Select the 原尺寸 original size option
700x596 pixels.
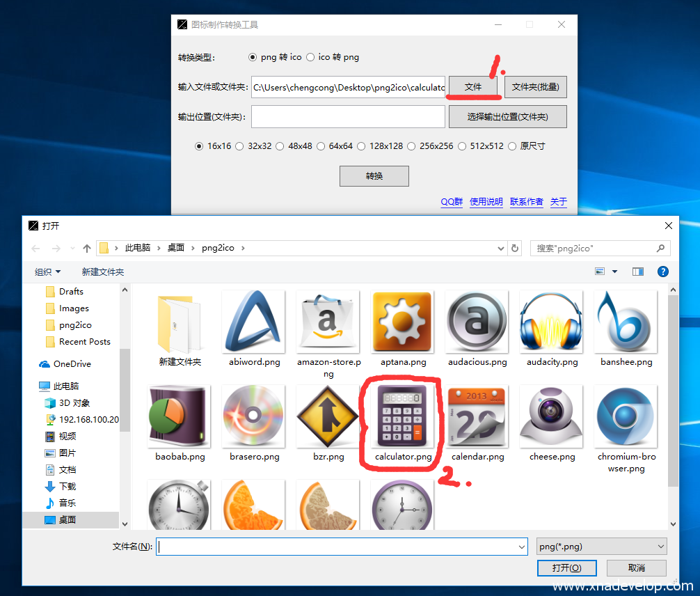[513, 146]
